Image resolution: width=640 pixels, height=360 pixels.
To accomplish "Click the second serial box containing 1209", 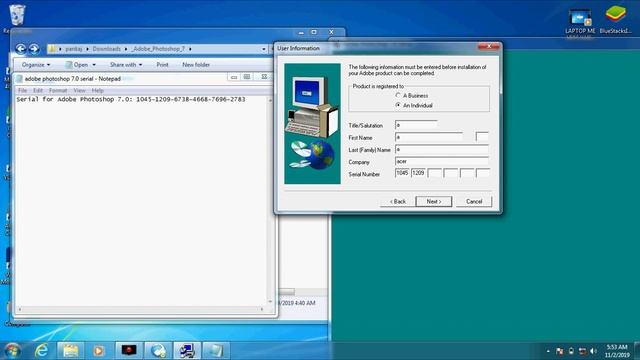I will 418,173.
